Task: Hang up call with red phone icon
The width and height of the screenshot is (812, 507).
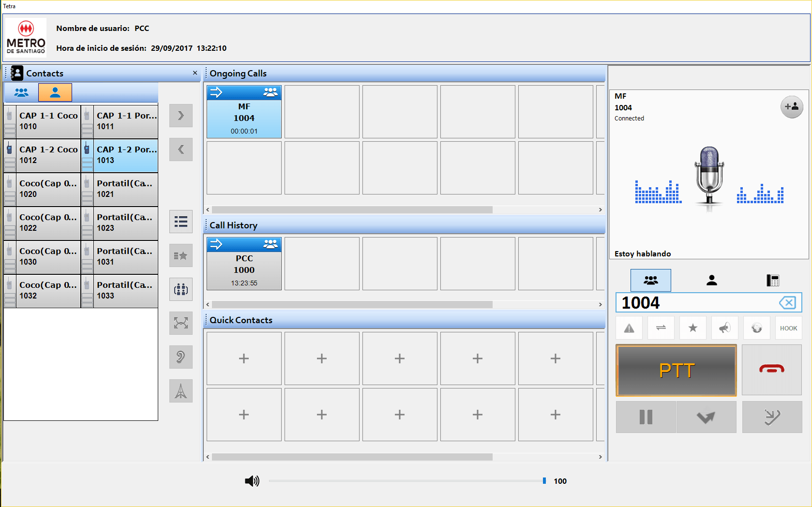Action: pos(771,370)
